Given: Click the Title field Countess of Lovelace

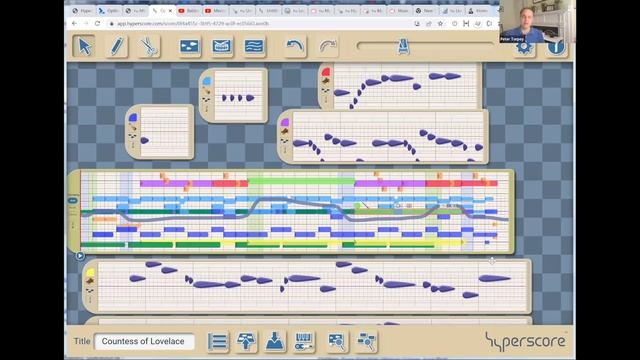Looking at the screenshot, I should tap(144, 341).
